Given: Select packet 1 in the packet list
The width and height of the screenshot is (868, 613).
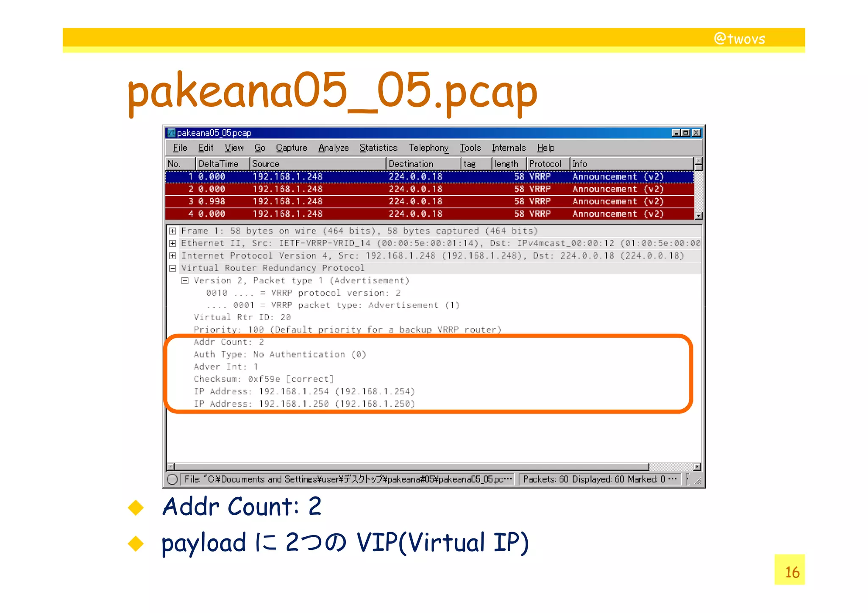Looking at the screenshot, I should (x=430, y=177).
